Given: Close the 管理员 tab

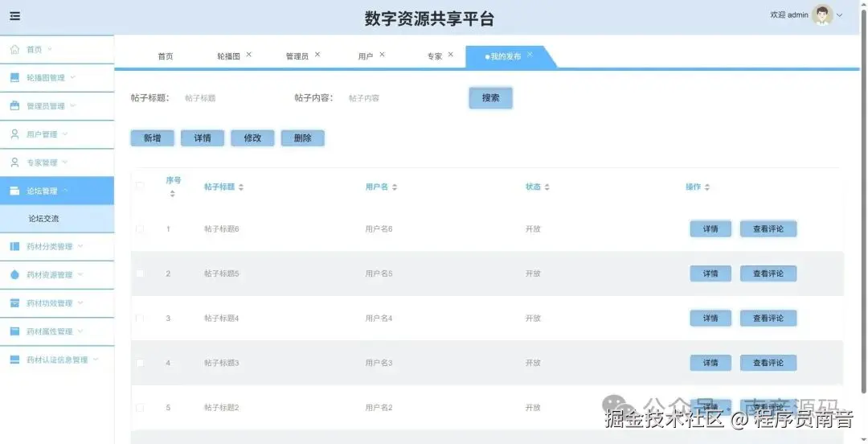Looking at the screenshot, I should click(317, 55).
